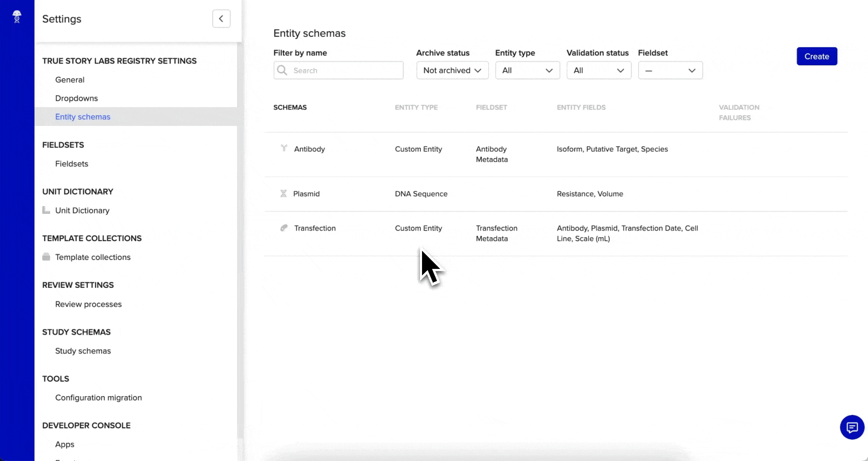This screenshot has width=868, height=461.
Task: Open the Dropdowns settings section
Action: pos(76,98)
